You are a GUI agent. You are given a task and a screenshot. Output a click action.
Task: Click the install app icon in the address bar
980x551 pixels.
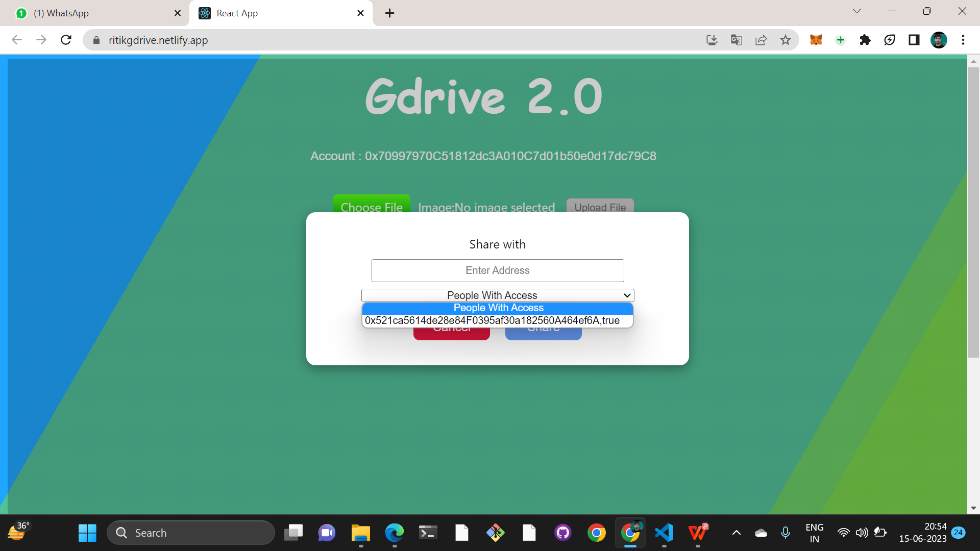[x=712, y=40]
